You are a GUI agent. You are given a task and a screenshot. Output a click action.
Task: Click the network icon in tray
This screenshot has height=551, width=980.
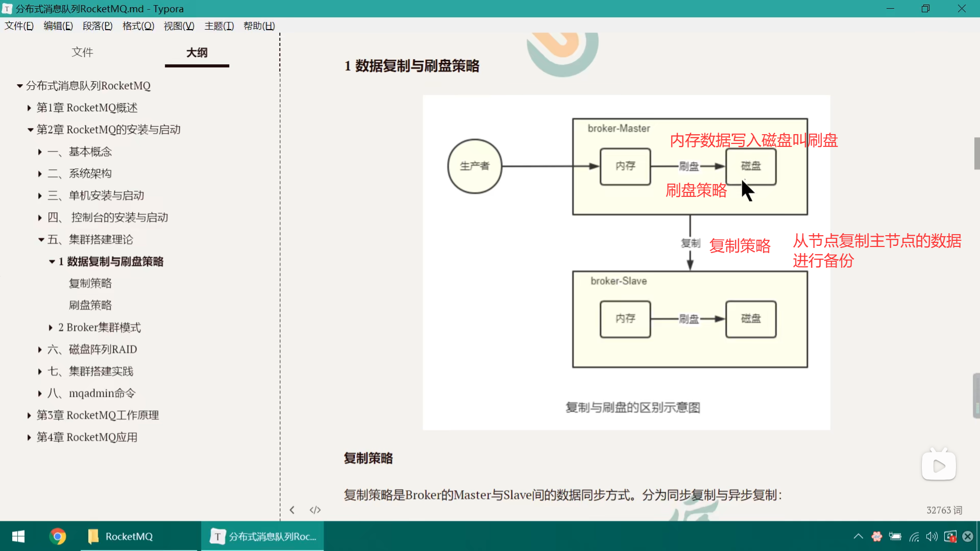(914, 536)
